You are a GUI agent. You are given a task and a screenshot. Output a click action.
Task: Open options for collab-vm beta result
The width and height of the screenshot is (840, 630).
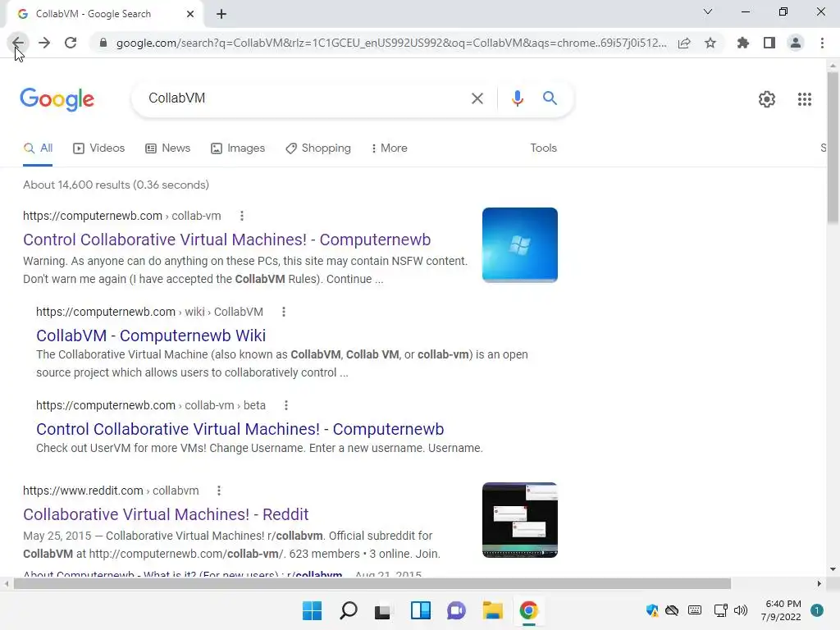pyautogui.click(x=286, y=405)
